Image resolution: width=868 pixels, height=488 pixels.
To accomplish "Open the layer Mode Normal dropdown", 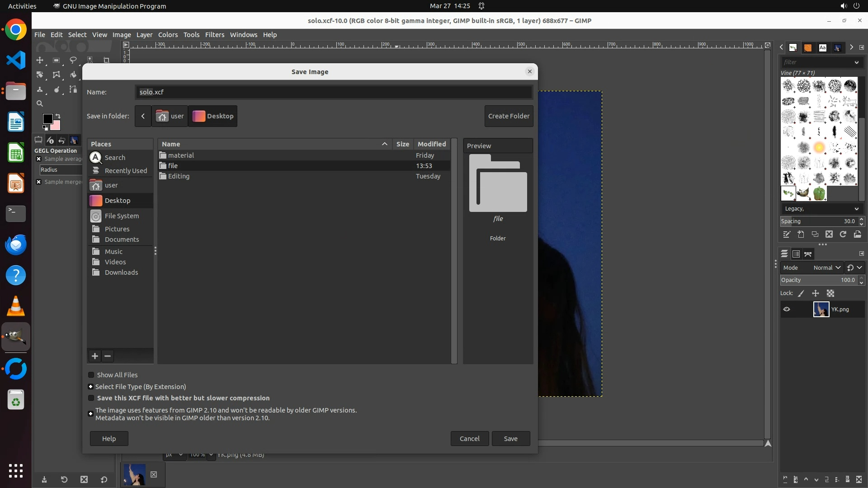I will click(826, 267).
